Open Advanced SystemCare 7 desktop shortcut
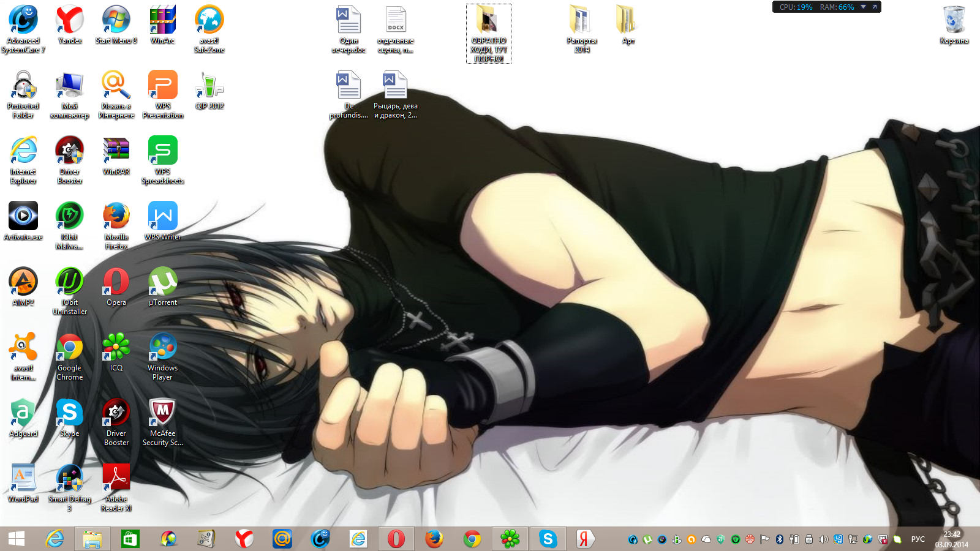The height and width of the screenshot is (551, 980). [x=23, y=29]
